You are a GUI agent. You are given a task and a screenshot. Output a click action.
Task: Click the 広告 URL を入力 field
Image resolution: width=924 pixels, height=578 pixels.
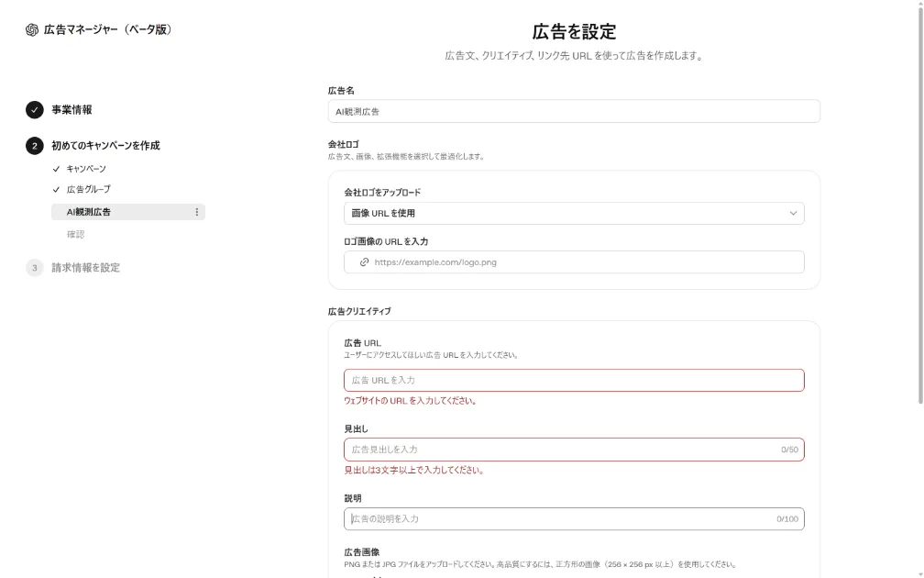point(574,381)
